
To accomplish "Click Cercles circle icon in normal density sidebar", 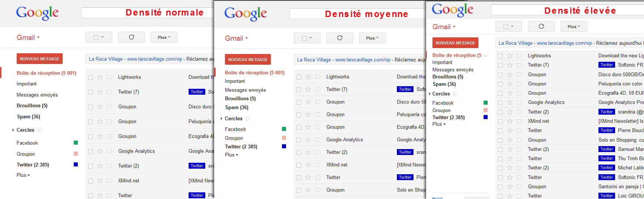I will click(x=39, y=130).
